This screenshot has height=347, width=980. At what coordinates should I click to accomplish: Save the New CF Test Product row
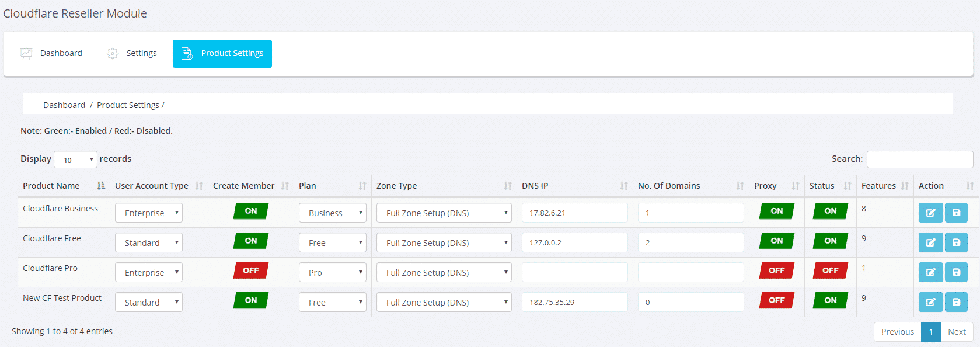click(x=956, y=302)
